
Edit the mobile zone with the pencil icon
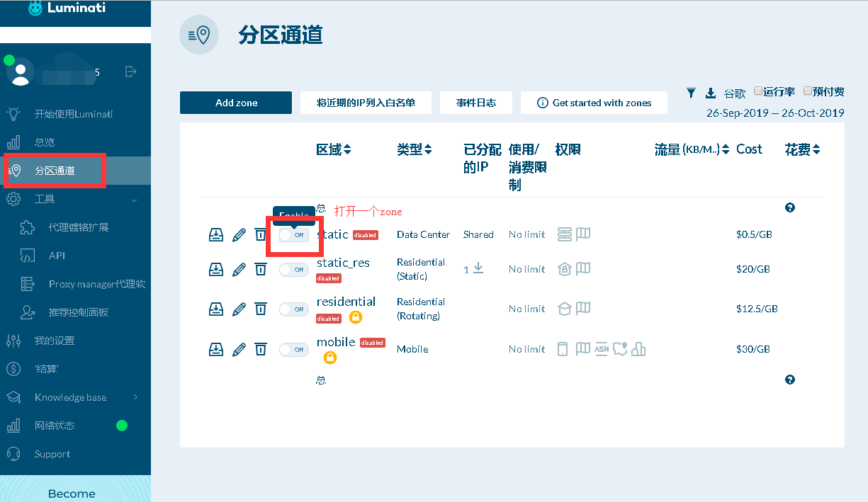point(239,349)
